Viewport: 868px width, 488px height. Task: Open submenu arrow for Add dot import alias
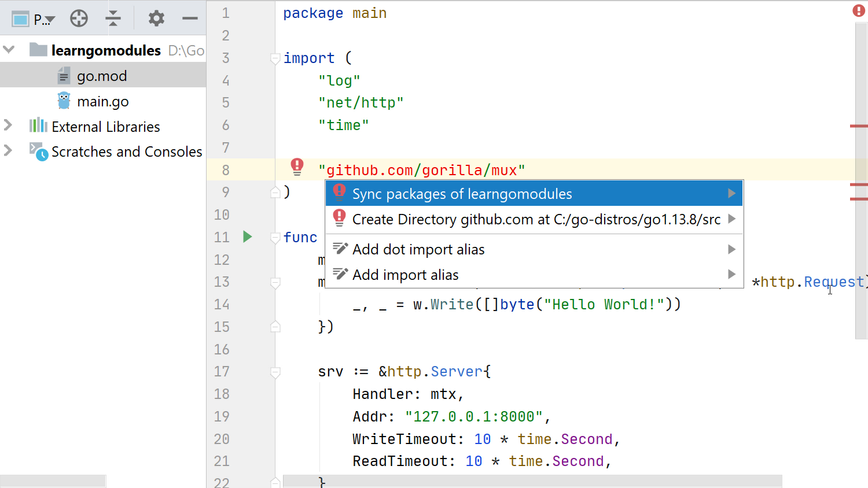click(x=731, y=249)
